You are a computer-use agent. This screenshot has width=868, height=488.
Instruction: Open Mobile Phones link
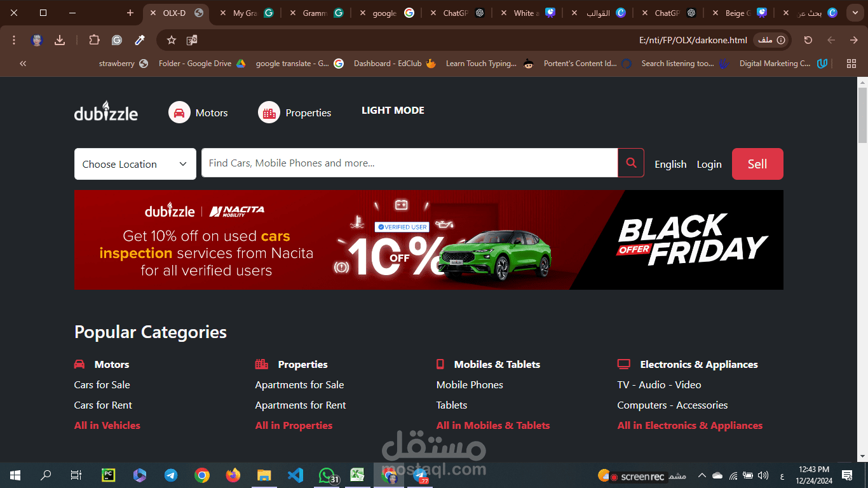point(470,384)
